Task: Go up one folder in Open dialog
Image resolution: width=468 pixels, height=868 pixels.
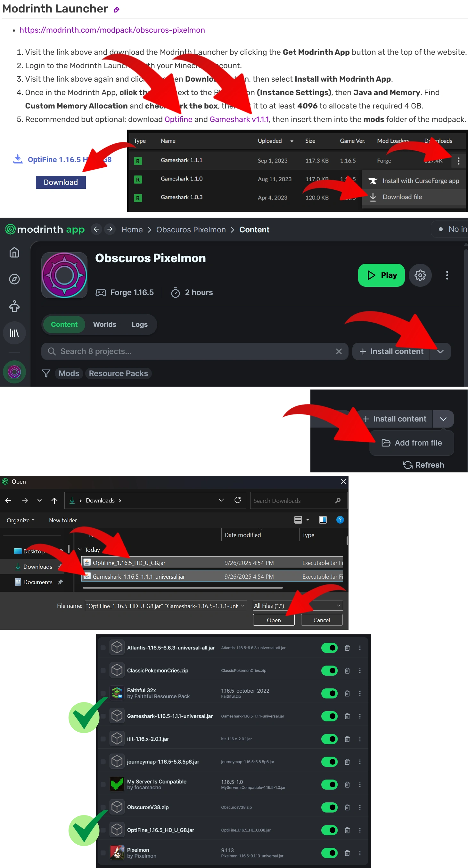Action: [x=54, y=500]
